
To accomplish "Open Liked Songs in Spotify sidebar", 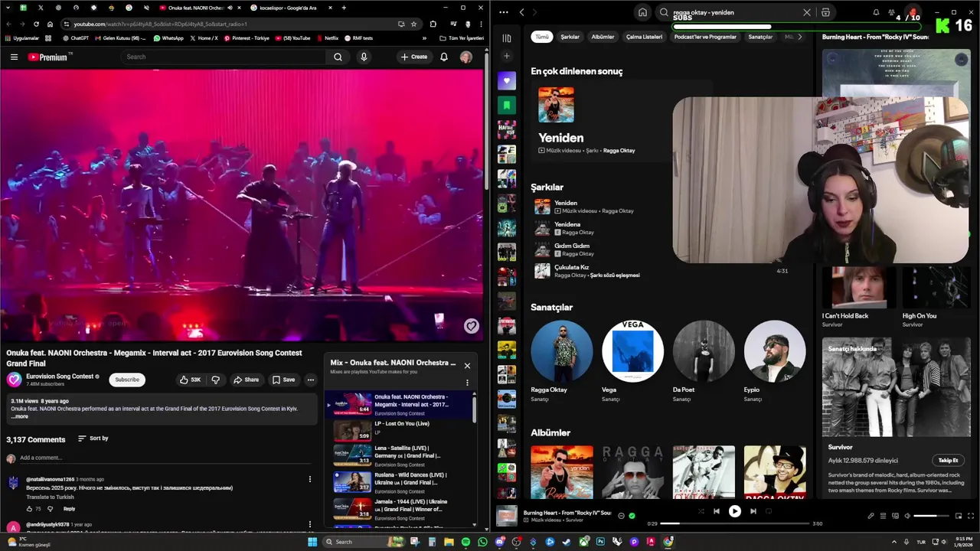I will point(506,80).
